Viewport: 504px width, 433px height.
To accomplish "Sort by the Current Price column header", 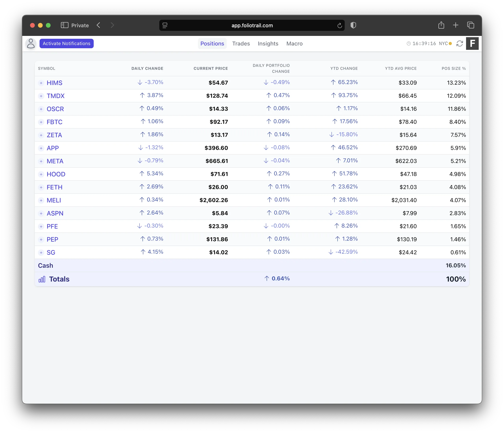I will pyautogui.click(x=211, y=69).
